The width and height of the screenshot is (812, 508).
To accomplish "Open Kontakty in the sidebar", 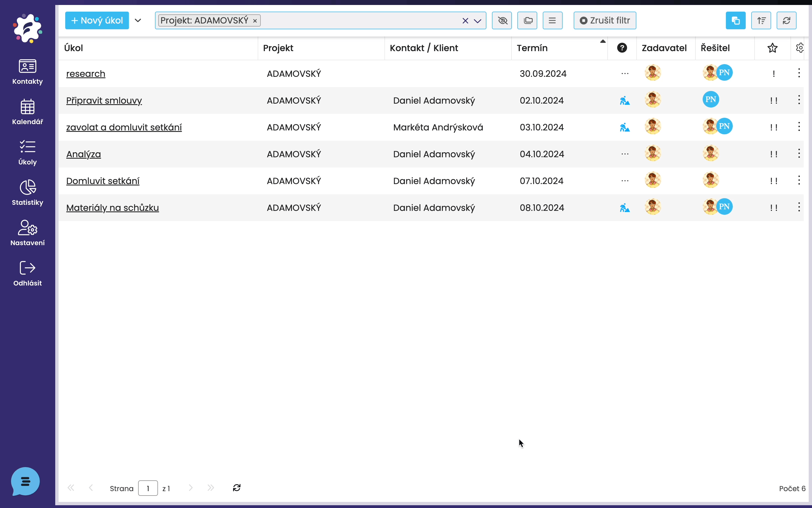I will [x=28, y=72].
